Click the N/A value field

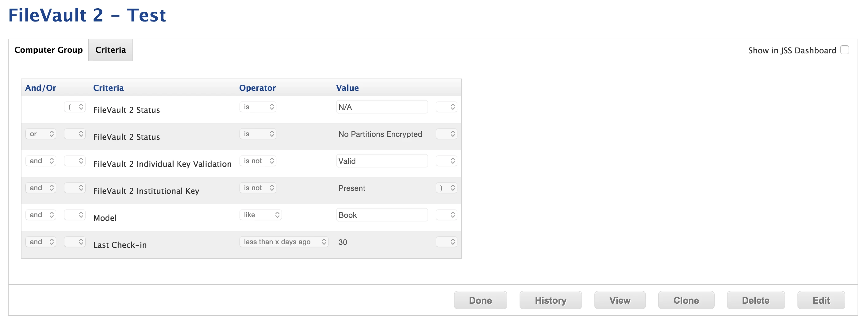(x=382, y=107)
